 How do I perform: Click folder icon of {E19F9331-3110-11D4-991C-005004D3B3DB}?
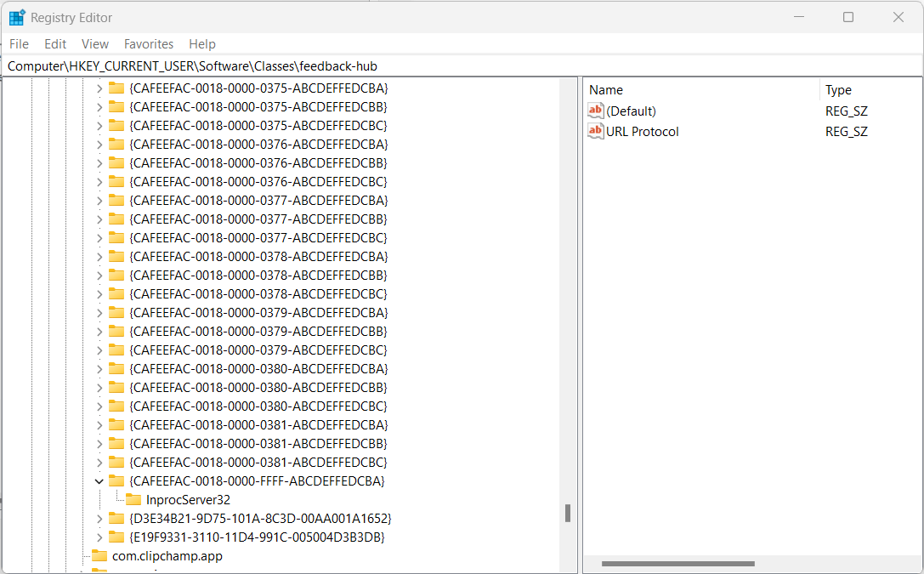[116, 537]
